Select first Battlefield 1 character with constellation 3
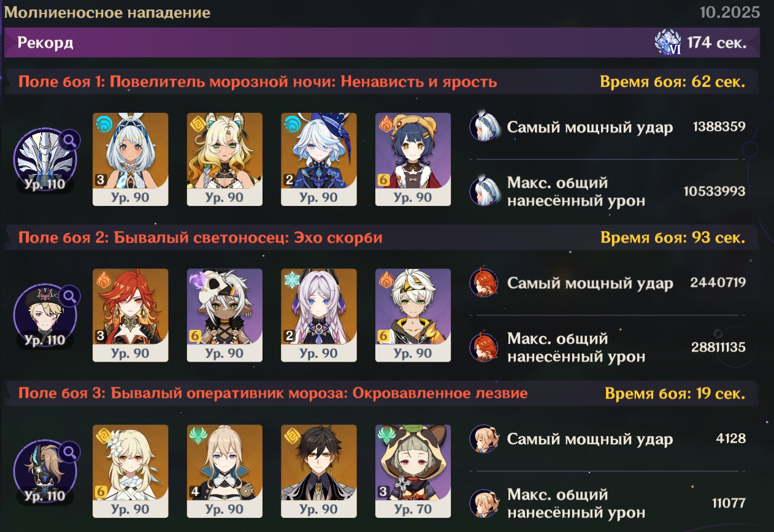This screenshot has width=774, height=532. point(130,159)
